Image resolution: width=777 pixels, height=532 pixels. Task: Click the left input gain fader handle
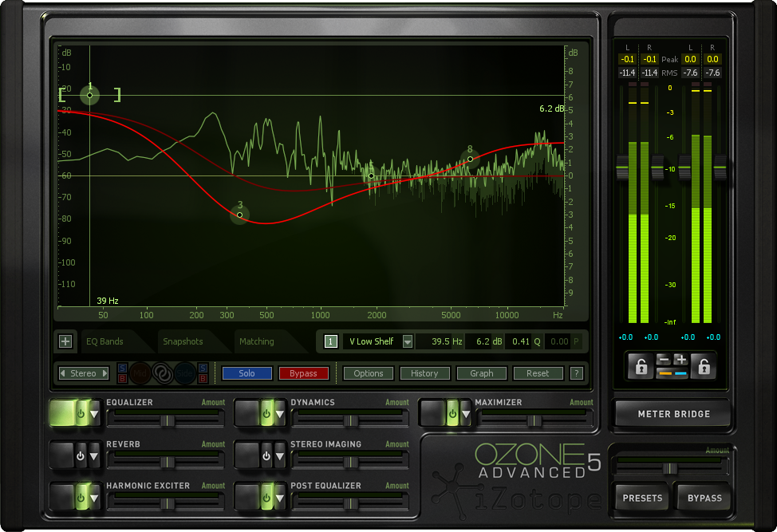[x=622, y=168]
